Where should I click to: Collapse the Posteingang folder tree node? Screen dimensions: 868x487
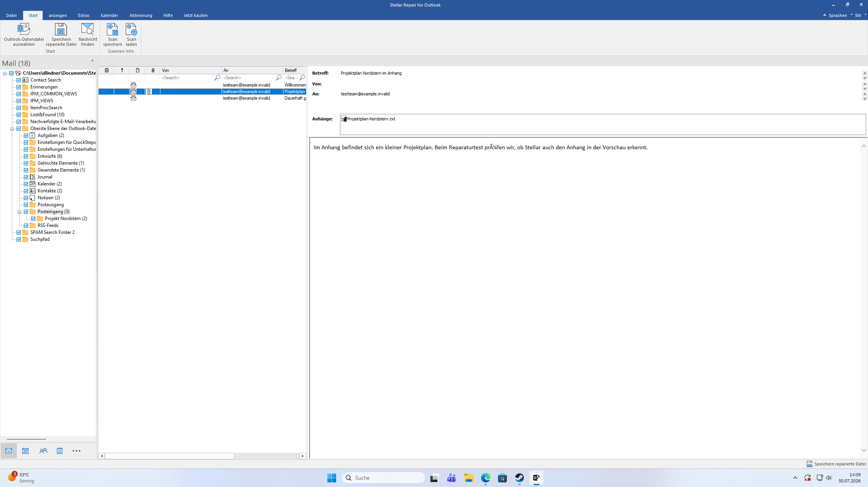[x=19, y=212]
